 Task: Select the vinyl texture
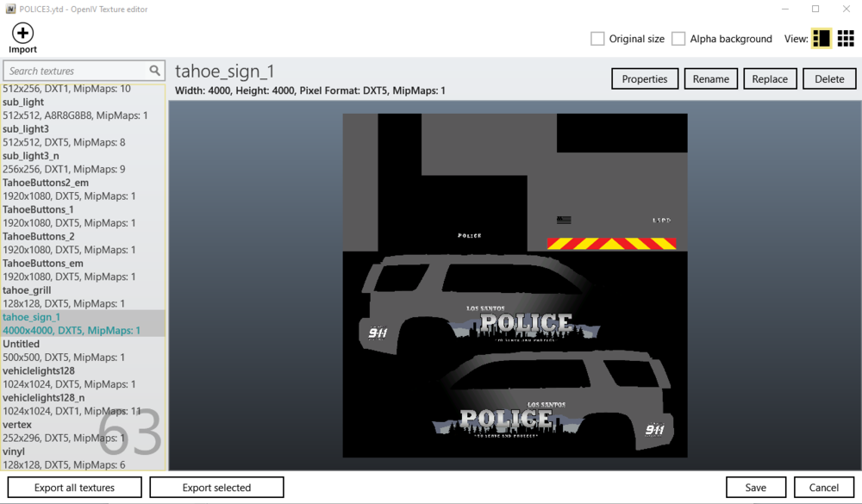(x=83, y=457)
